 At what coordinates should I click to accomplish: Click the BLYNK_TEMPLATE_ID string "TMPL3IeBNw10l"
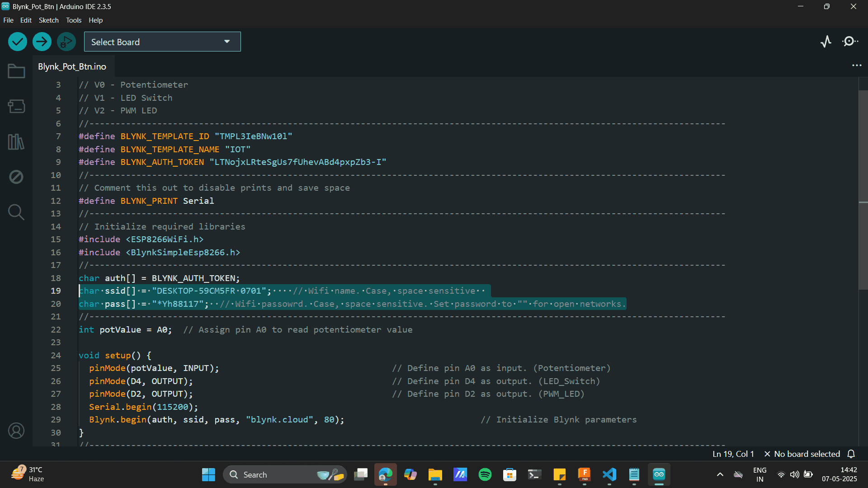point(253,136)
